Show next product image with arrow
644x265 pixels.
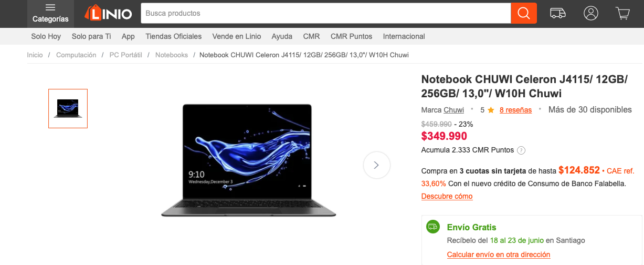tap(377, 165)
